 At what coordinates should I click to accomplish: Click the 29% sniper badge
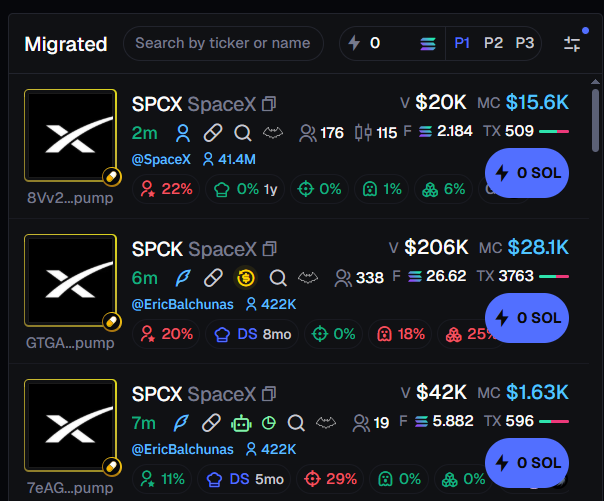point(330,479)
